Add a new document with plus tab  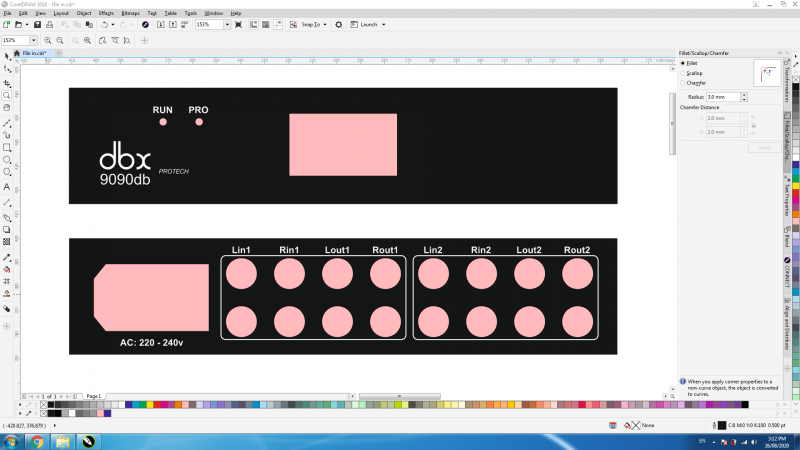pos(59,53)
